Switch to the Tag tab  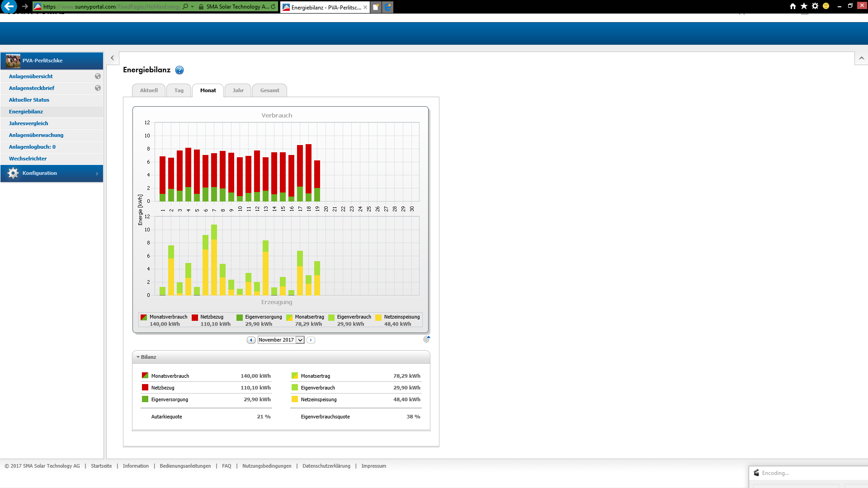coord(179,90)
